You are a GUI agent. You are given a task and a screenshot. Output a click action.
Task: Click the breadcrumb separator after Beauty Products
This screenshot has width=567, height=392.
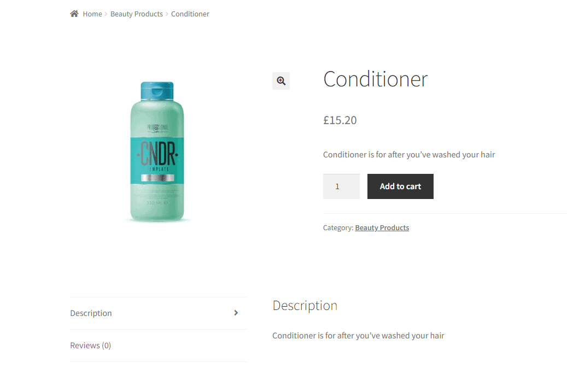(167, 14)
